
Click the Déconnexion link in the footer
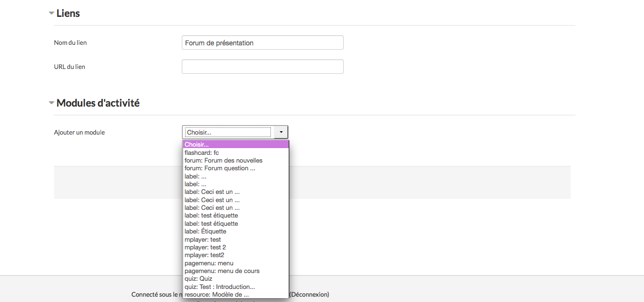(309, 294)
